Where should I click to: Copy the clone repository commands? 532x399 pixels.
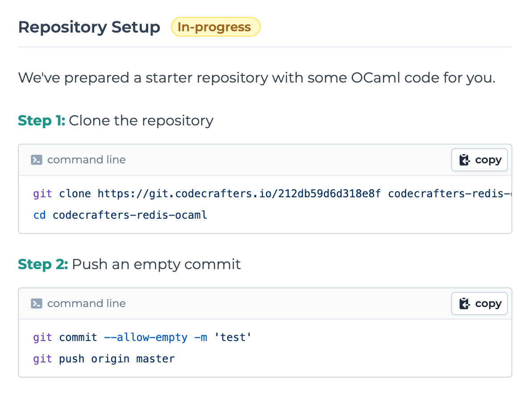pos(479,159)
